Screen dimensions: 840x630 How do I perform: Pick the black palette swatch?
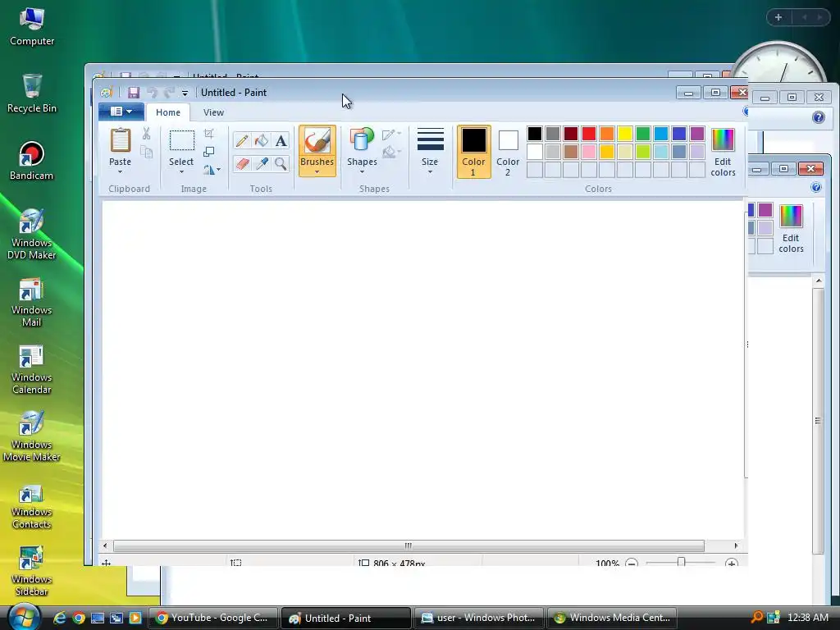point(535,134)
